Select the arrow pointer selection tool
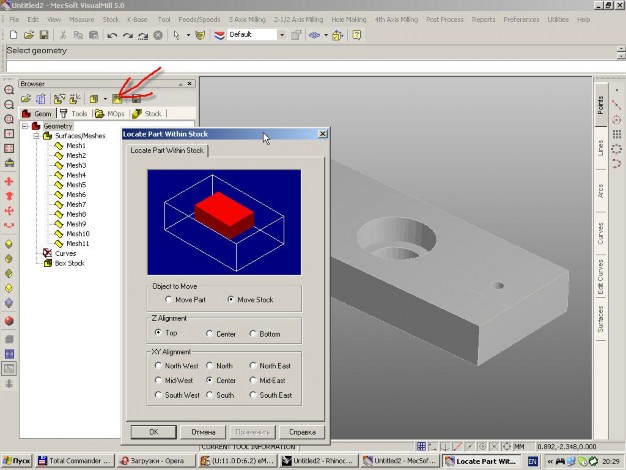The height and width of the screenshot is (470, 626). click(x=176, y=35)
